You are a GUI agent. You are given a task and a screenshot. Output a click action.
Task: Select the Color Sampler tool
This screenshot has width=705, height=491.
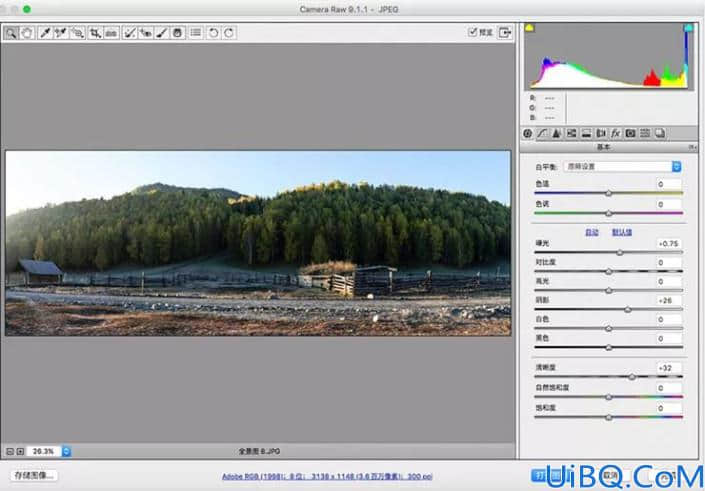pos(61,33)
